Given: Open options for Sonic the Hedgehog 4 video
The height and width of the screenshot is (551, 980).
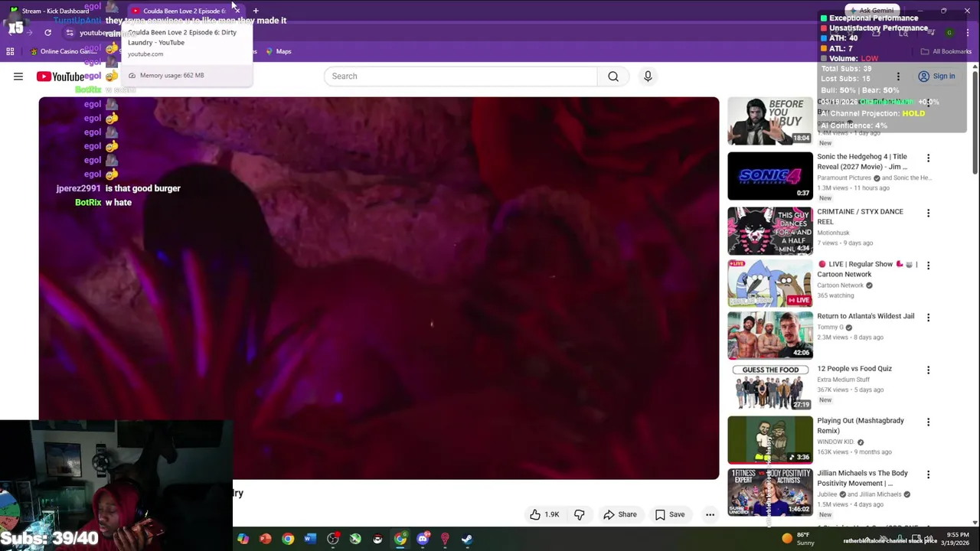Looking at the screenshot, I should click(x=928, y=158).
